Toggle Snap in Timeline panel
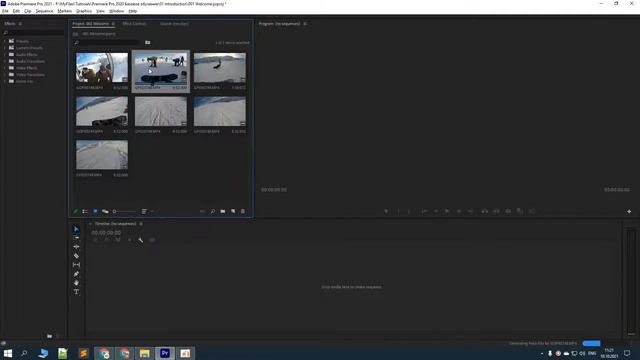This screenshot has width=640, height=360. [x=107, y=240]
